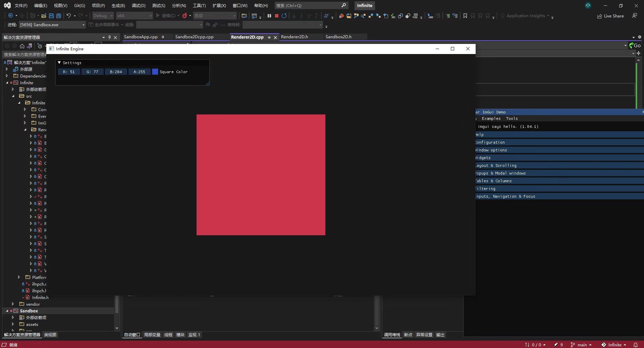
Task: Switch to the SandboxApp.cpp tab
Action: click(x=141, y=37)
